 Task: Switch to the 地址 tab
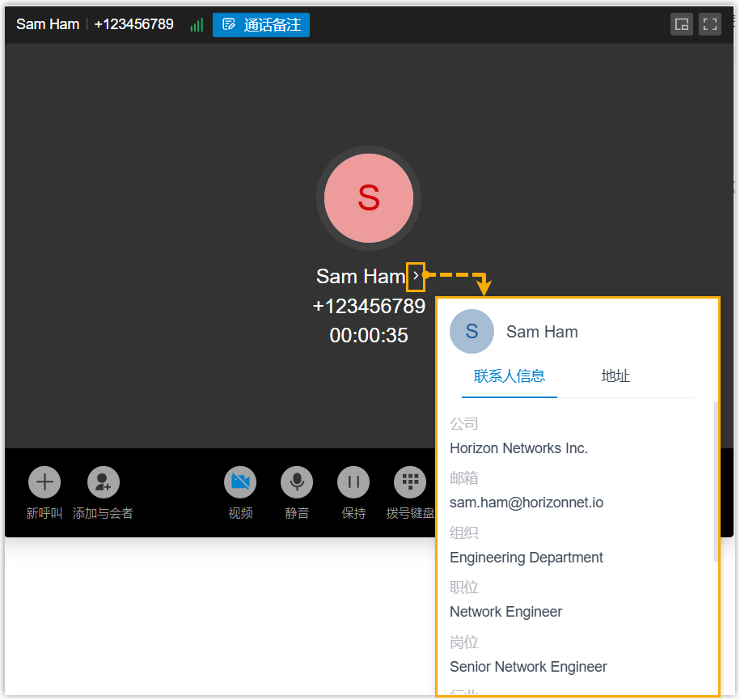[x=615, y=376]
